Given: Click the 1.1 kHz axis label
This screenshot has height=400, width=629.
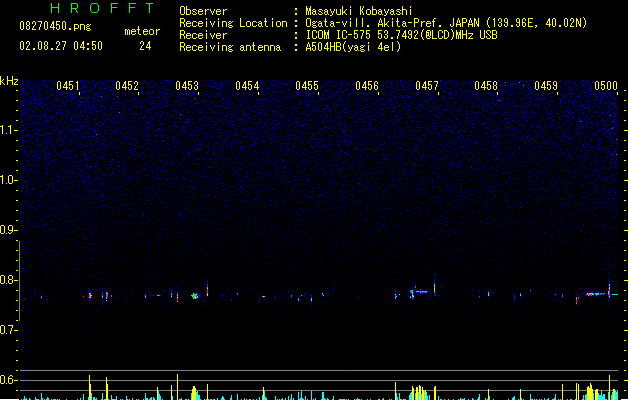Looking at the screenshot, I should point(9,130).
